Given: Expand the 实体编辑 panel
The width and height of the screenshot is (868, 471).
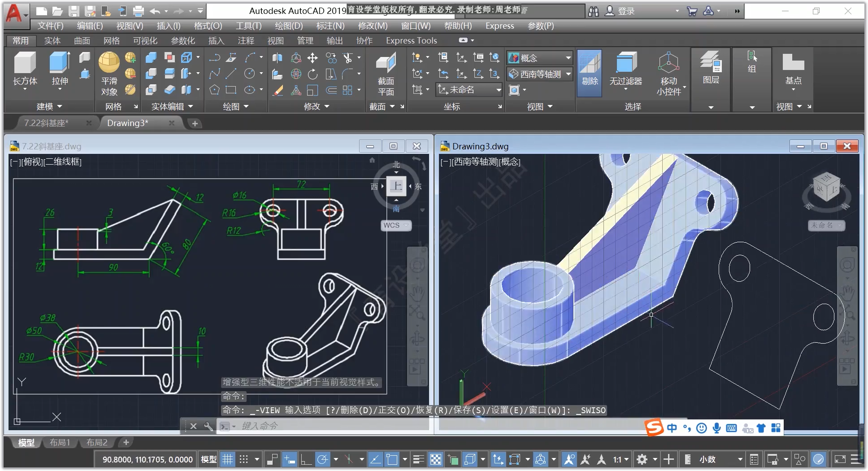Looking at the screenshot, I should 172,107.
